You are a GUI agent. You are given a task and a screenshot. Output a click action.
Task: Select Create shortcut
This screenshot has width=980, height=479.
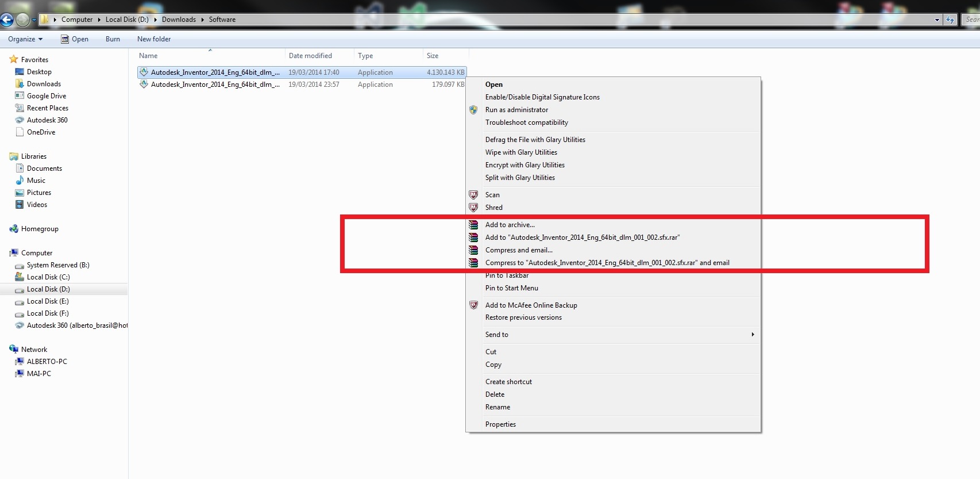[x=508, y=382]
